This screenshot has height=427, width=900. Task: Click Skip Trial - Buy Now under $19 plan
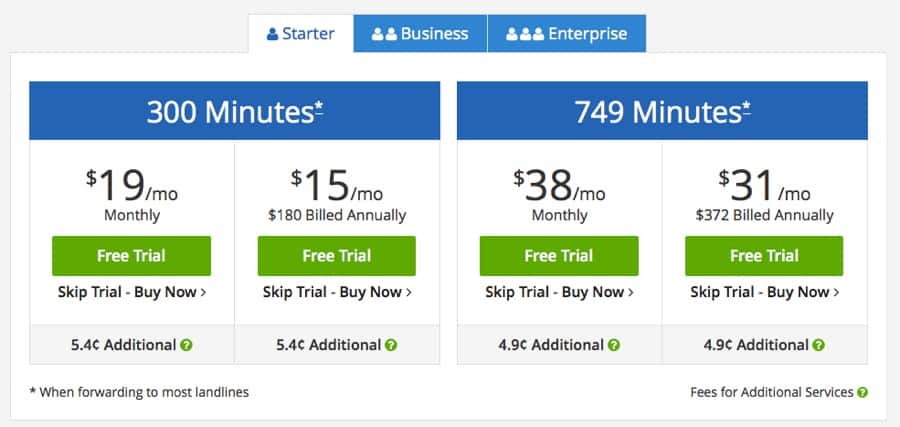coord(132,292)
